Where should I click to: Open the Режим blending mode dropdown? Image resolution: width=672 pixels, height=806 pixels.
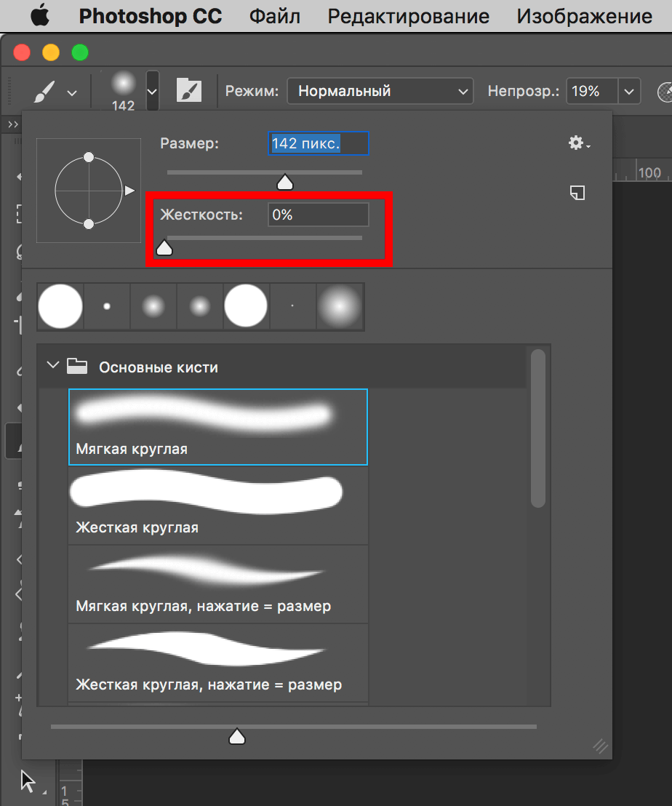pyautogui.click(x=380, y=92)
